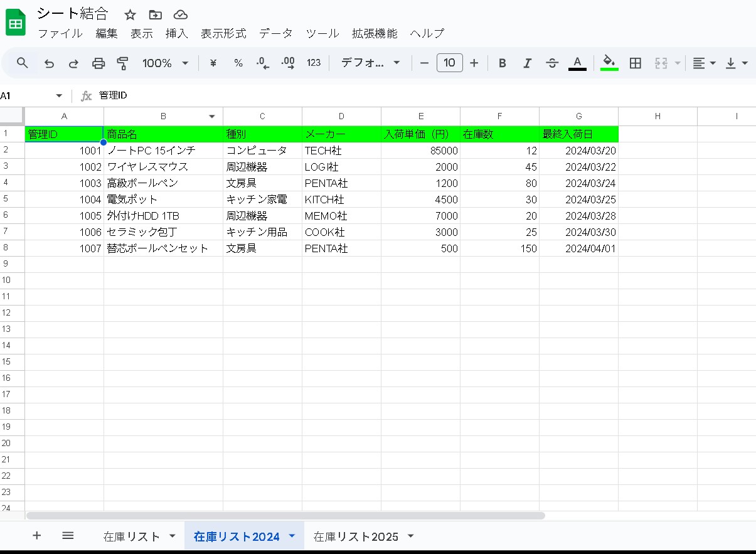Click the 拡張機能 menu item
756x554 pixels.
pyautogui.click(x=374, y=34)
